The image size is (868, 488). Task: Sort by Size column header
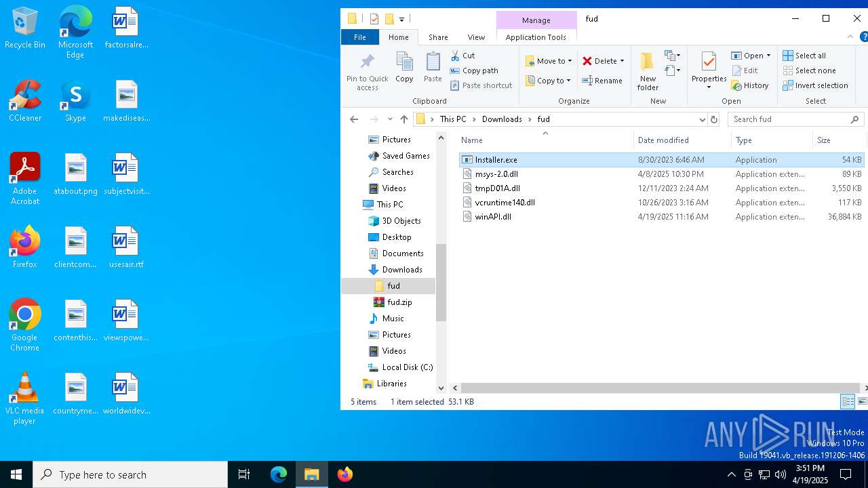click(839, 140)
